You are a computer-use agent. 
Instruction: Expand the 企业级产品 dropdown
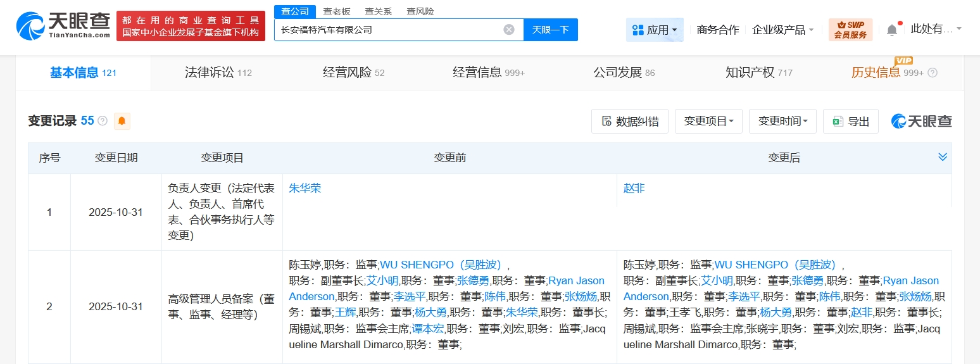(x=782, y=30)
